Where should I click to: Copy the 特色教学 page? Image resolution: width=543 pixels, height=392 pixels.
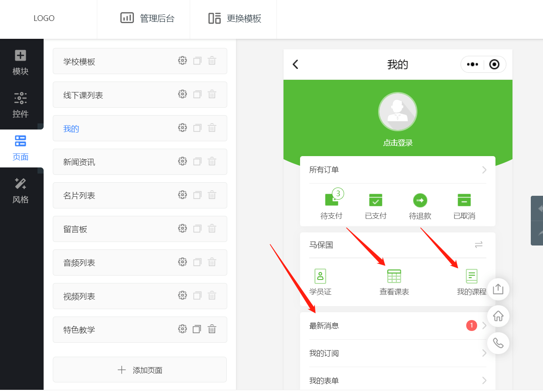[x=197, y=330]
